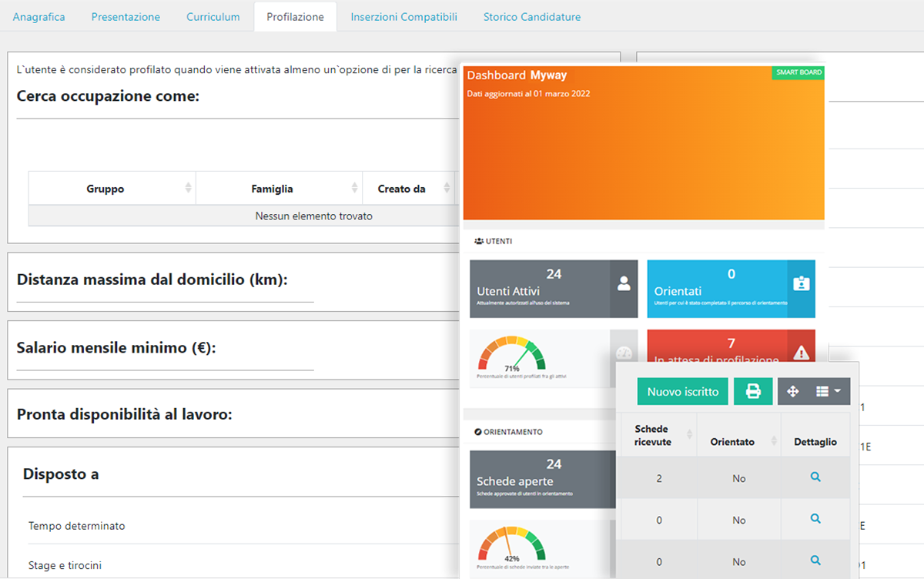
Task: Click the print icon button
Action: (753, 391)
